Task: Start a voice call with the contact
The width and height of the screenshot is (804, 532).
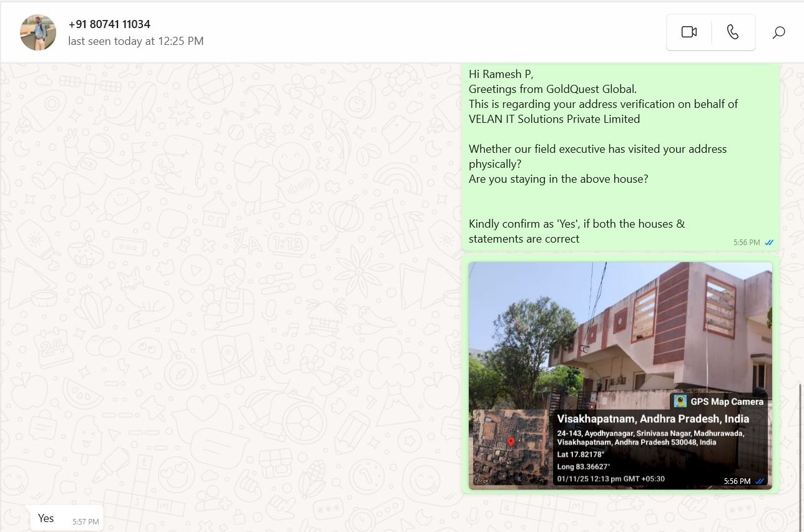Action: click(x=733, y=32)
